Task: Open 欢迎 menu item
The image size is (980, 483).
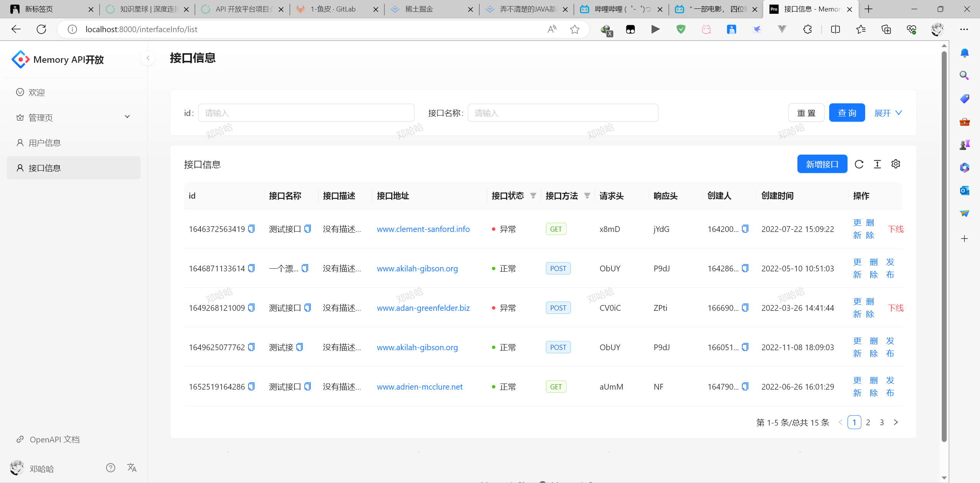Action: click(x=73, y=92)
